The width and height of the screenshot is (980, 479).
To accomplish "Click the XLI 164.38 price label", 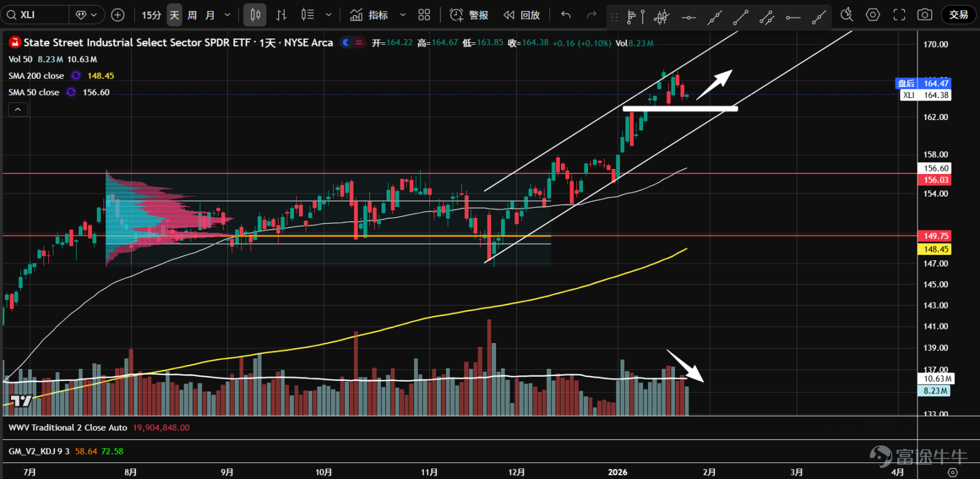I will 925,95.
